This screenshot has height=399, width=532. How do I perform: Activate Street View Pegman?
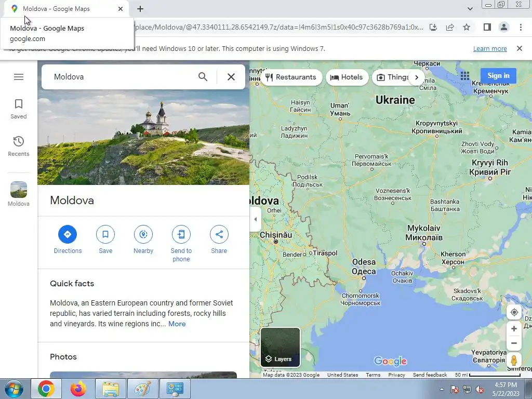[x=514, y=361]
